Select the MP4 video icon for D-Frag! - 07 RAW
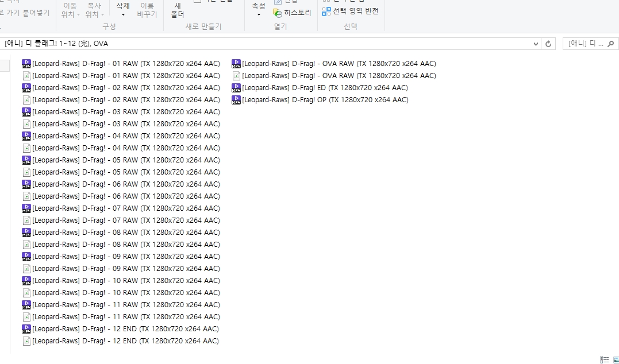The width and height of the screenshot is (619, 364). [26, 208]
